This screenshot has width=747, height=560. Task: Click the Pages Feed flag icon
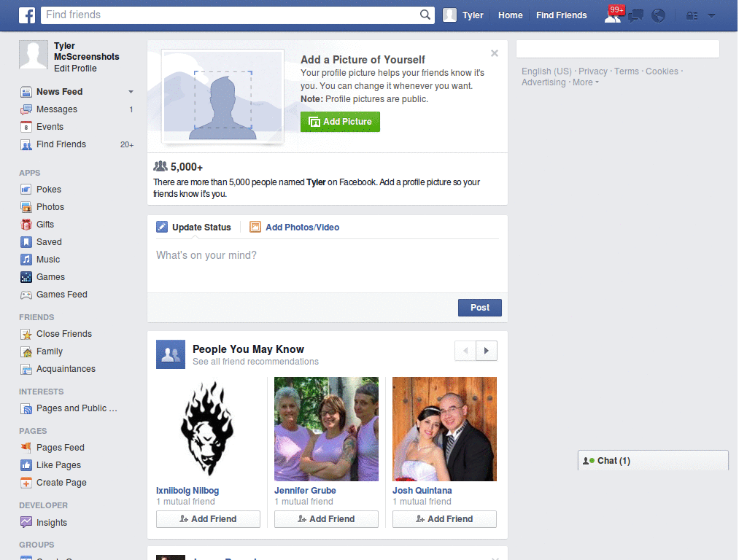[26, 448]
